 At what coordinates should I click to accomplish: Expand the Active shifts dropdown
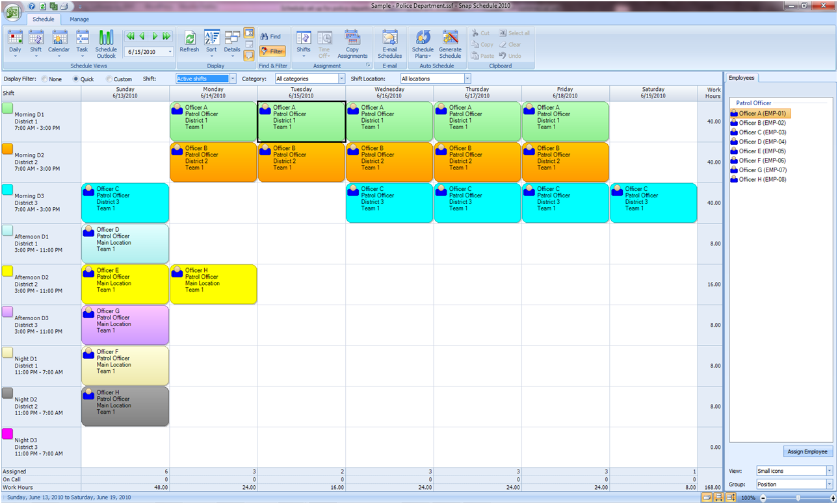click(x=233, y=79)
